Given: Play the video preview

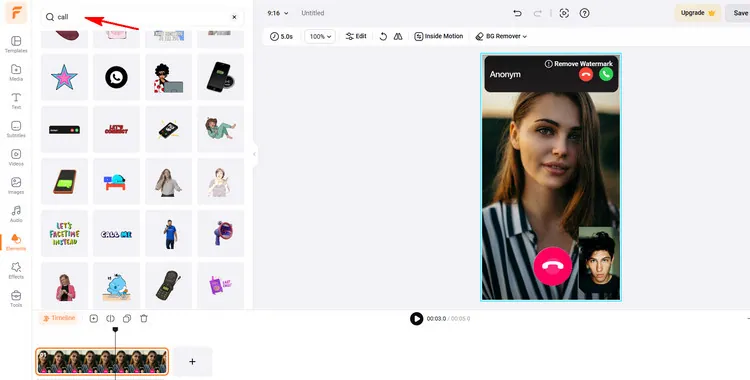Looking at the screenshot, I should [417, 318].
